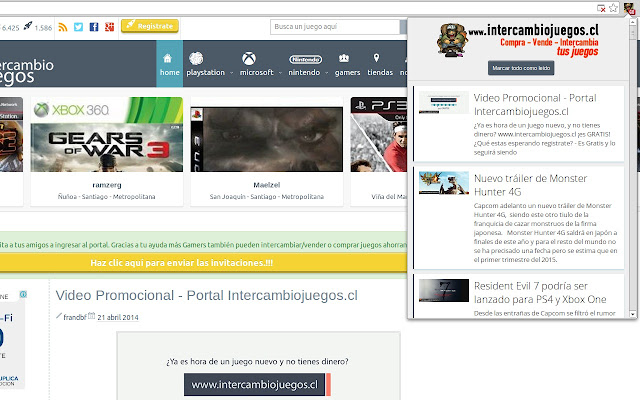Screen dimensions: 640x400
Task: Click the Nintendo logo icon in navigation
Action: tap(305, 60)
